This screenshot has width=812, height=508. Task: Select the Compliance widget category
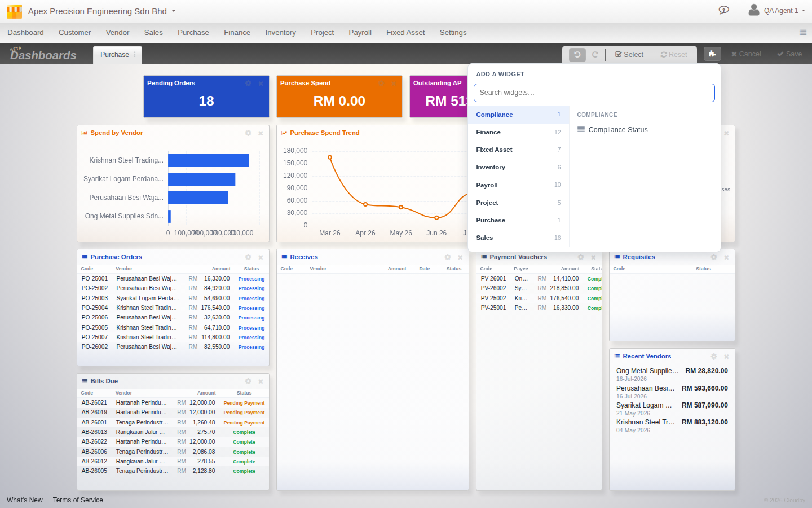click(x=518, y=115)
